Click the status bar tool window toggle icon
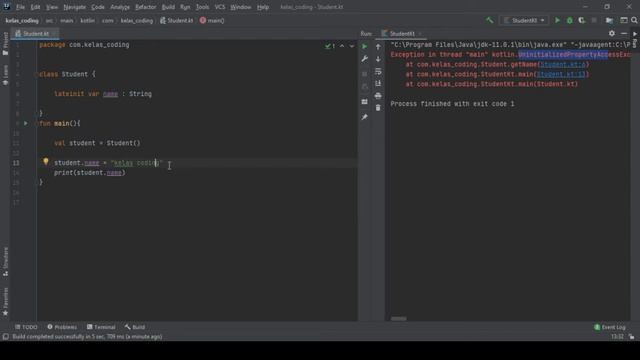 click(x=5, y=337)
